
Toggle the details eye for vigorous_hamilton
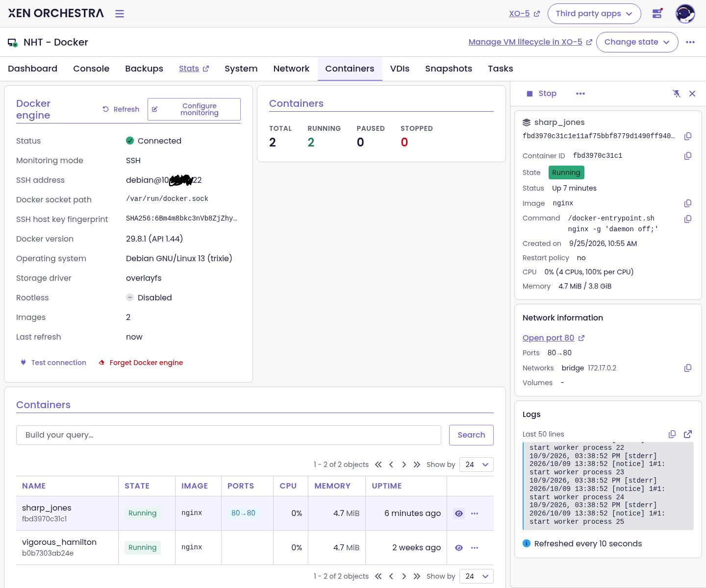click(x=459, y=548)
